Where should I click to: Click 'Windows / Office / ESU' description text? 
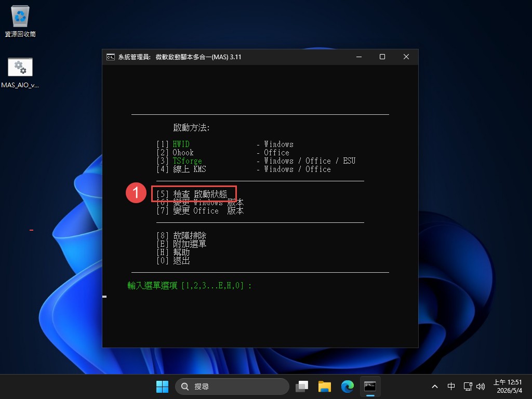pos(310,161)
